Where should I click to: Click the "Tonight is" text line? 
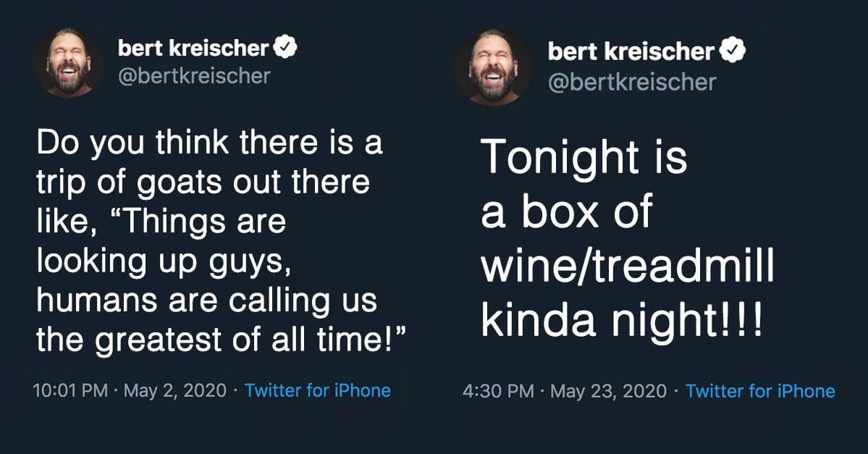click(584, 159)
